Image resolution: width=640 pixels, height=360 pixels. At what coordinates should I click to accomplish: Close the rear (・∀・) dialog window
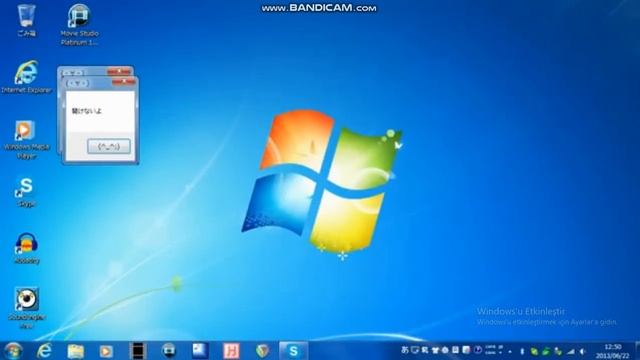(x=119, y=72)
